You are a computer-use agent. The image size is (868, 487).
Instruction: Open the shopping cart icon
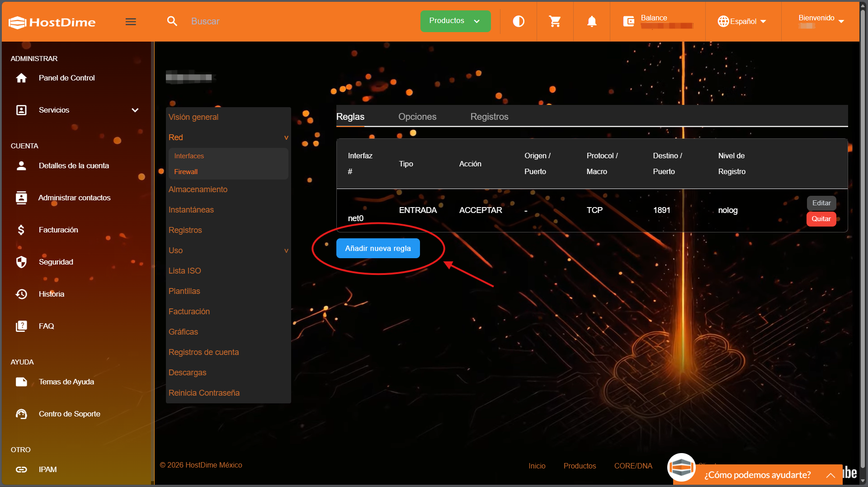[x=555, y=21]
